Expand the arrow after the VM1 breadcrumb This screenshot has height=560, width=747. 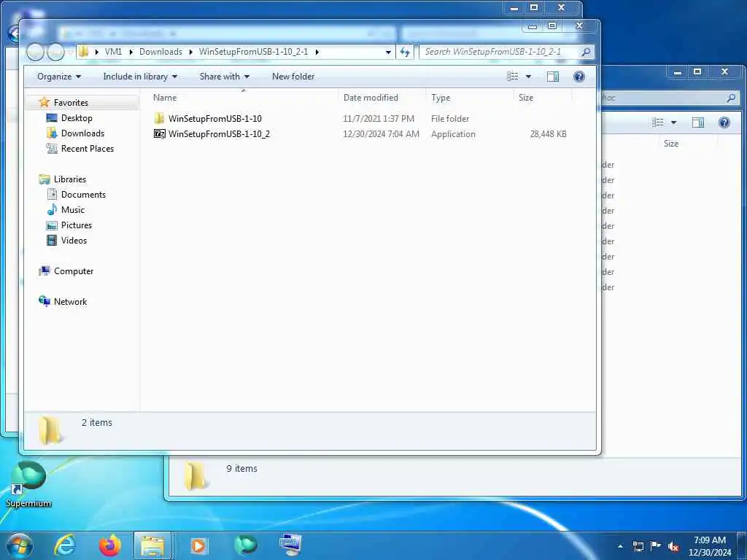coord(131,52)
